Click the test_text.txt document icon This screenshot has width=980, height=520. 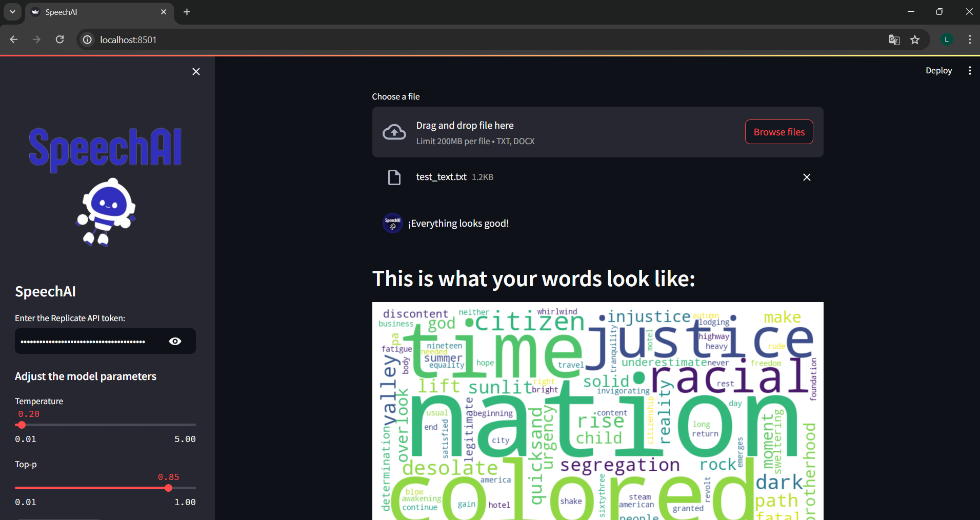[394, 177]
